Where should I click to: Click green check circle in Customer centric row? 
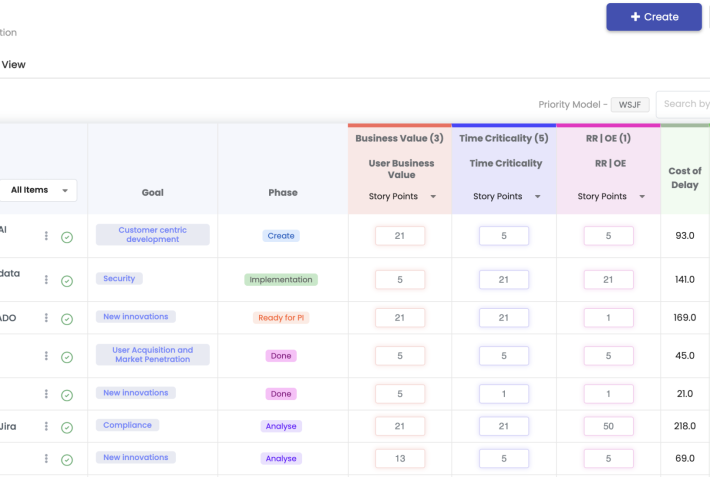point(67,237)
